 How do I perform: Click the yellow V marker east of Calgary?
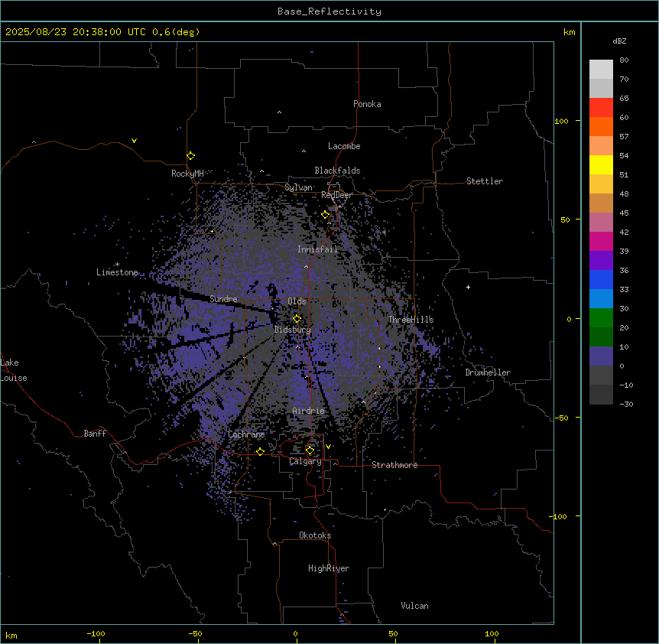tap(328, 447)
